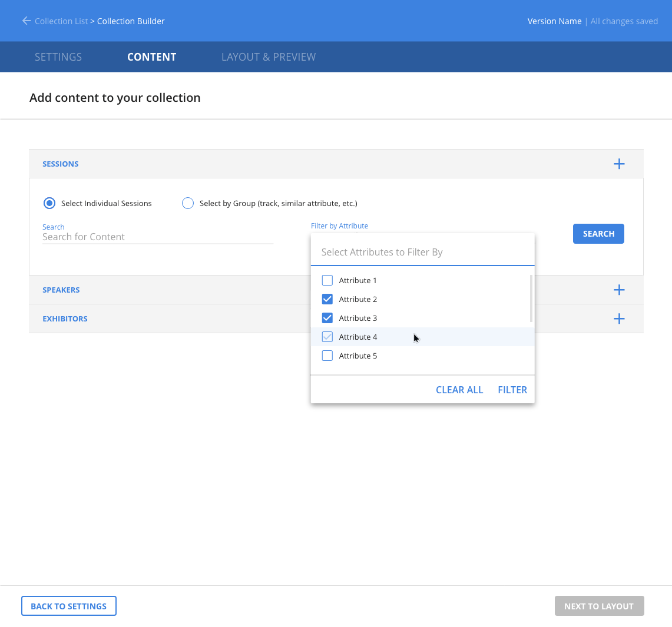Open the Content tab
This screenshot has width=672, height=627.
click(x=152, y=57)
